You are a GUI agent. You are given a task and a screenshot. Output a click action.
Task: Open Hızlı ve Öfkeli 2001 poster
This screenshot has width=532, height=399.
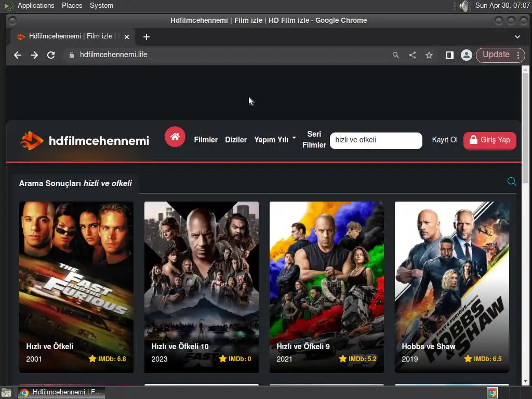[x=76, y=287]
